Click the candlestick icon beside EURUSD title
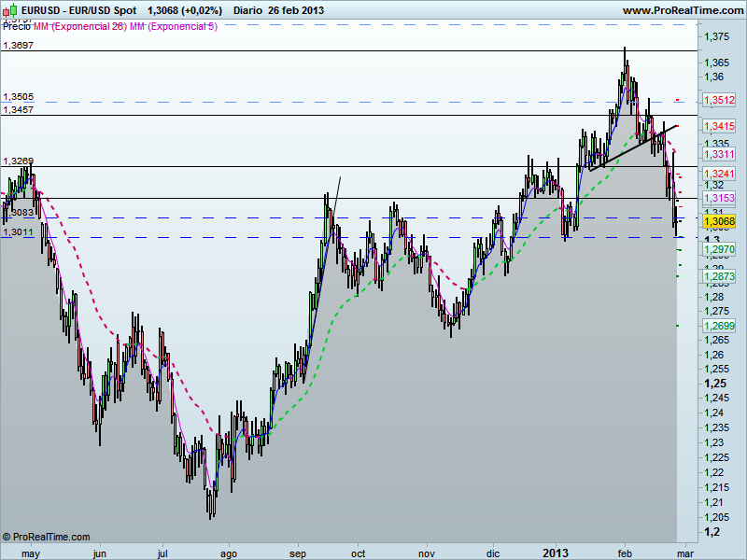The width and height of the screenshot is (747, 560). (10, 10)
